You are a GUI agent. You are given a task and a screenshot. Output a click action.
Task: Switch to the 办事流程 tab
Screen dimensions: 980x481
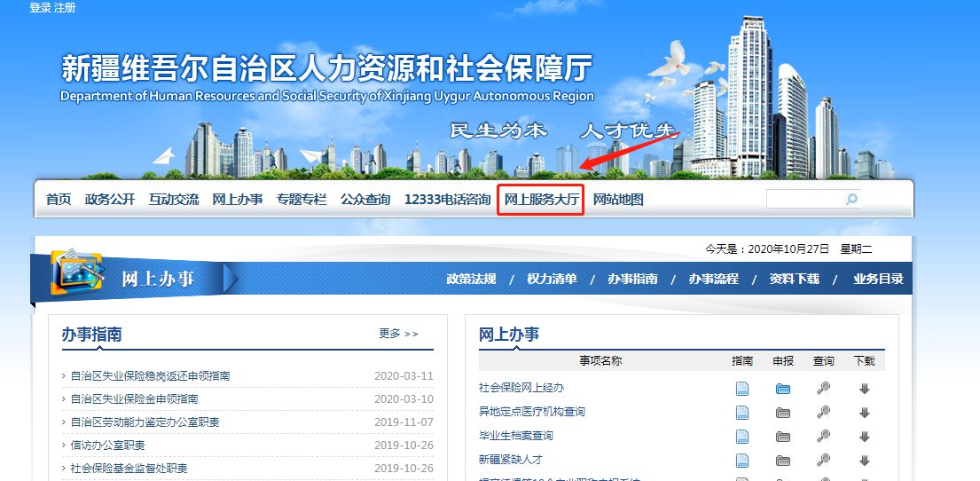tap(713, 279)
